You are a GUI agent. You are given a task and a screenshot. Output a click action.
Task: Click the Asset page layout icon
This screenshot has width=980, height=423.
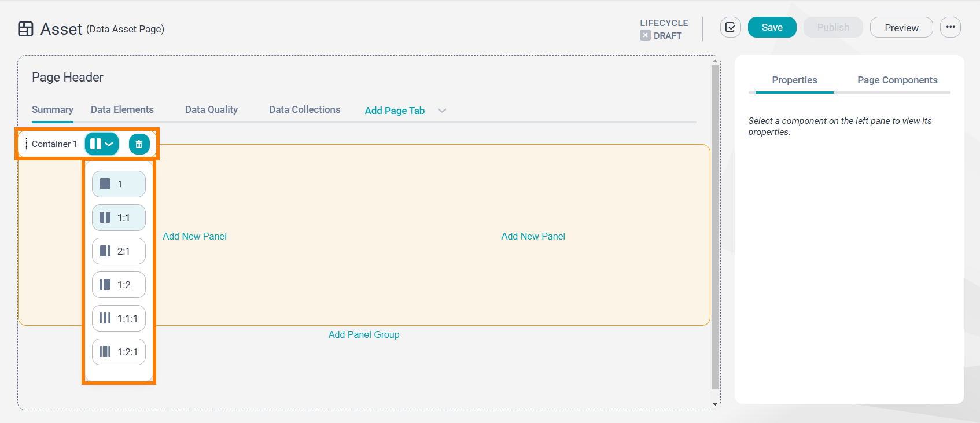click(25, 29)
